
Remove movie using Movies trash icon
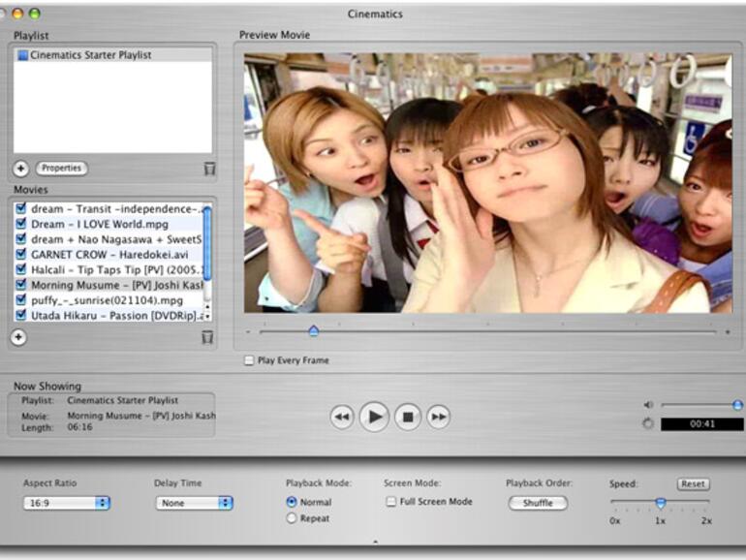206,337
